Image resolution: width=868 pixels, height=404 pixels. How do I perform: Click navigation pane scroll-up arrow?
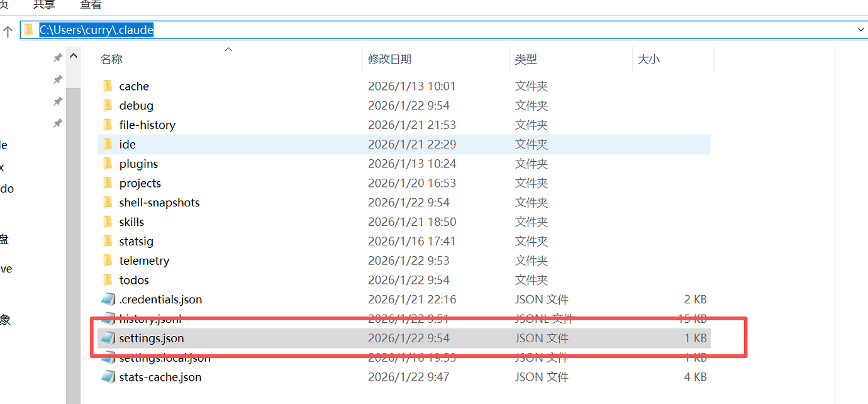point(74,56)
